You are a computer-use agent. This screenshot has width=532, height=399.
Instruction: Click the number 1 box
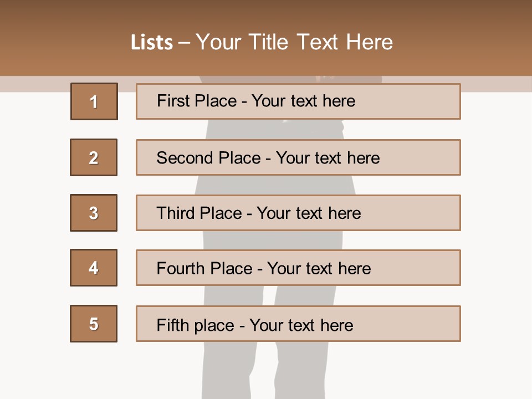pos(94,101)
